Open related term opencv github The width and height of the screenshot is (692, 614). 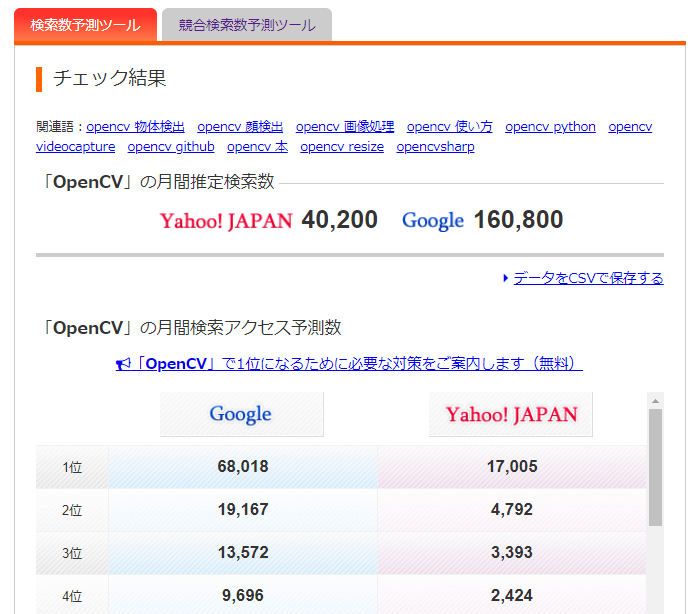pyautogui.click(x=171, y=147)
